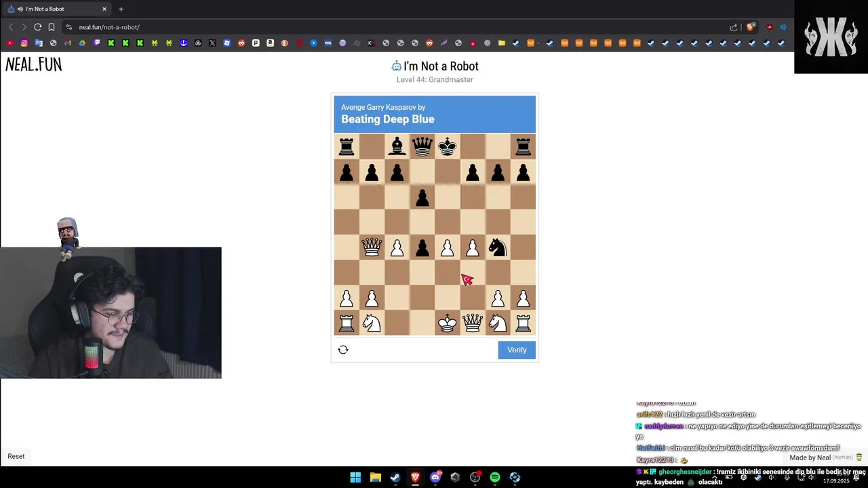
Task: Open Amazon bookmark
Action: point(270,43)
